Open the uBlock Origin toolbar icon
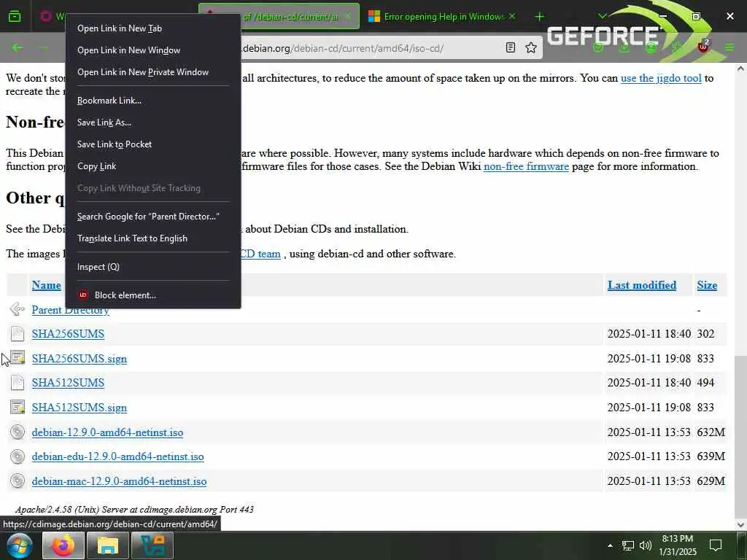Image resolution: width=747 pixels, height=560 pixels. pos(703,47)
